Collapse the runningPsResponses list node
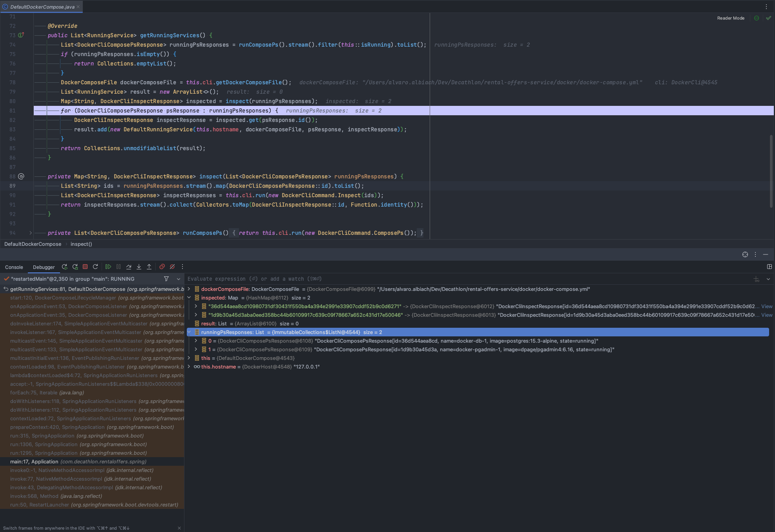Image resolution: width=775 pixels, height=532 pixels. click(189, 332)
